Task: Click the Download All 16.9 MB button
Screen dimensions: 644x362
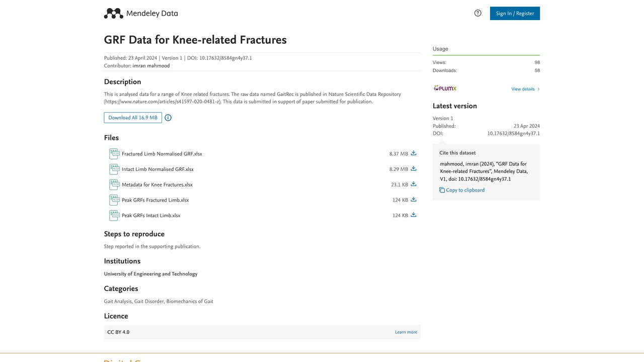Action: (133, 118)
